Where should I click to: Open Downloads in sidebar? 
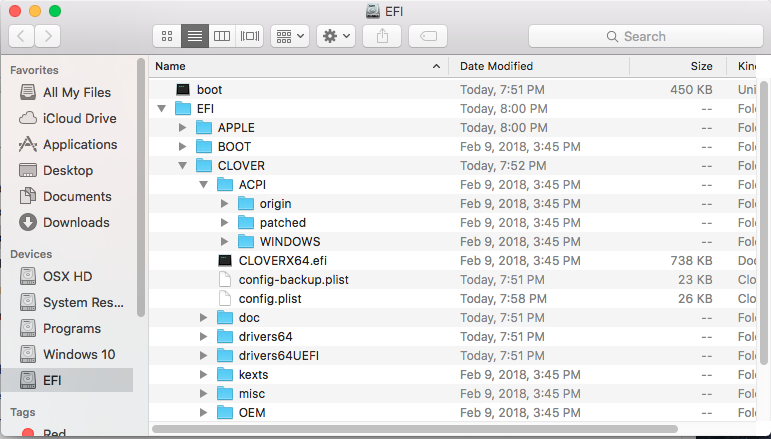[x=67, y=223]
